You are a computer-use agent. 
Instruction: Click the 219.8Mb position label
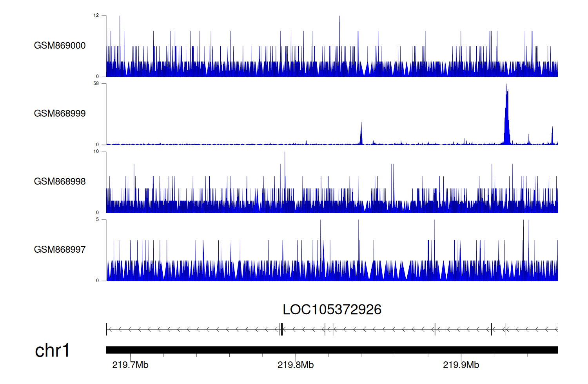(296, 365)
